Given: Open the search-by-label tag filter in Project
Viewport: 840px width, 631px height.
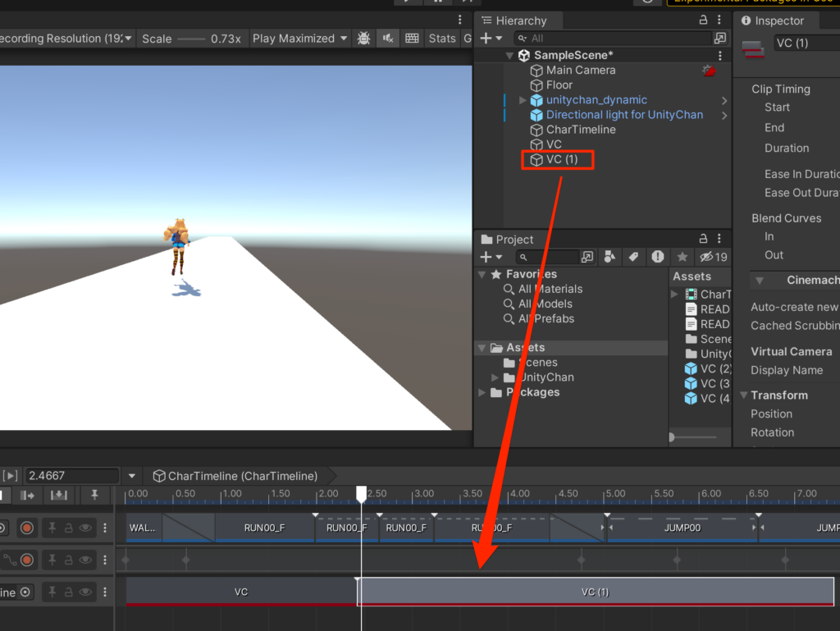Looking at the screenshot, I should [633, 257].
